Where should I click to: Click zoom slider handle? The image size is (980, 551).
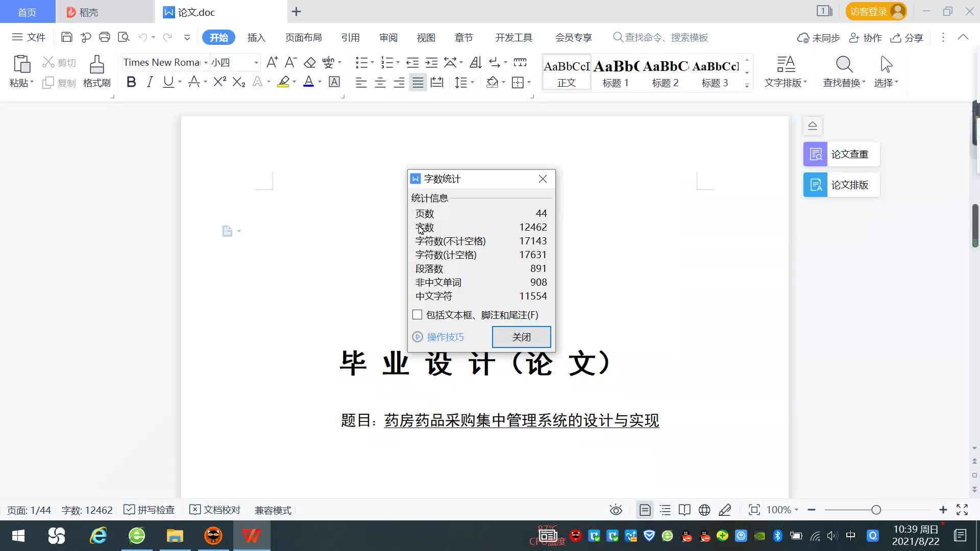[876, 510]
